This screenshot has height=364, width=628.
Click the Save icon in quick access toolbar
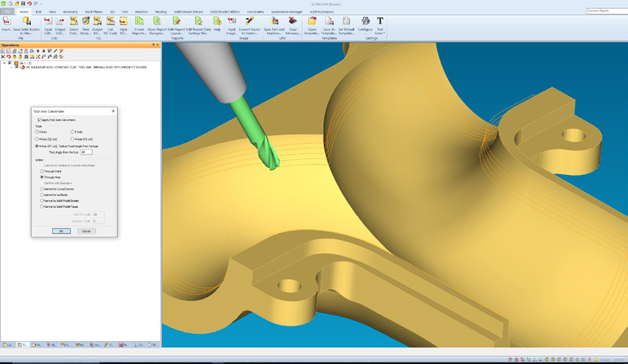point(23,3)
